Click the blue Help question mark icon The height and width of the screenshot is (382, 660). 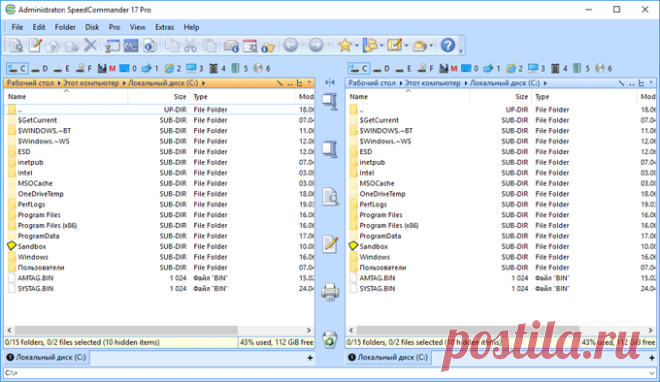(447, 45)
